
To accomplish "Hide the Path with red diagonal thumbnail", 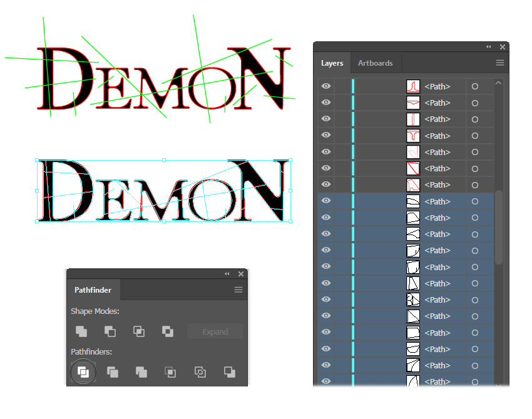I will click(326, 168).
